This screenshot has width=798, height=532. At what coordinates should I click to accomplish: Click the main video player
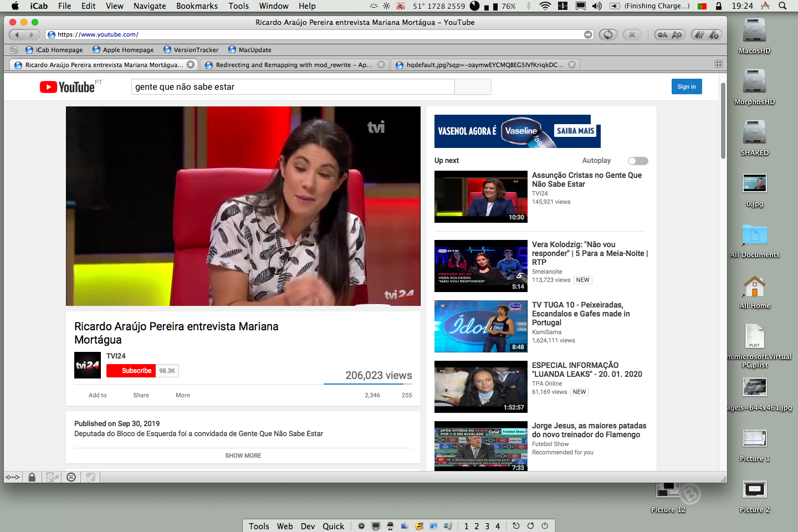[243, 206]
